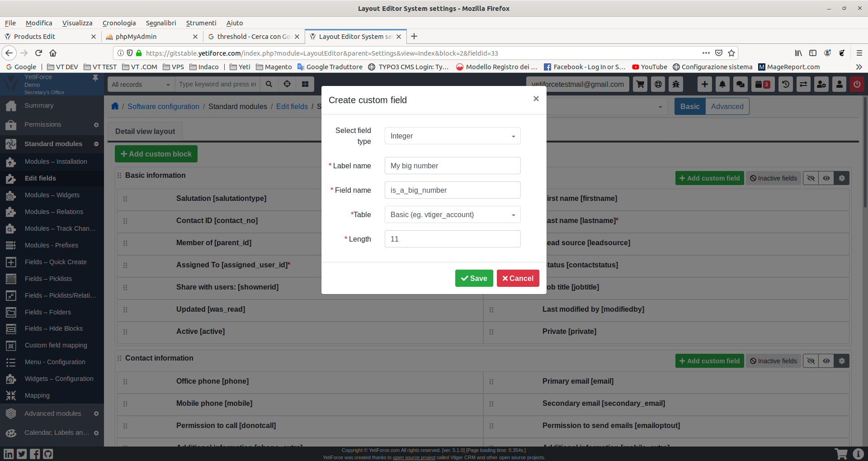The height and width of the screenshot is (461, 868).
Task: Toggle hidden-eye icon in Basic information block
Action: pyautogui.click(x=811, y=178)
